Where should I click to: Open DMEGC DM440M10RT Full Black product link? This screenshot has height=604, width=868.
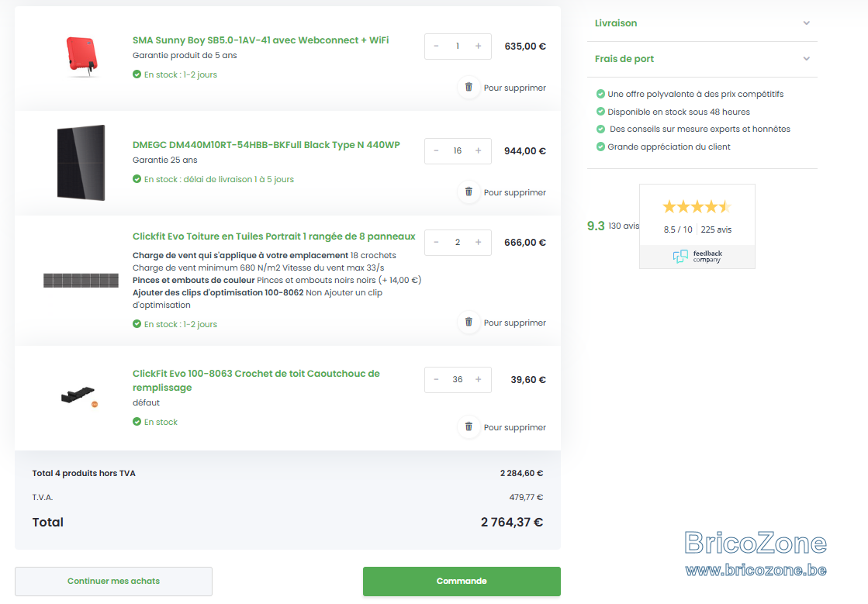coord(266,145)
